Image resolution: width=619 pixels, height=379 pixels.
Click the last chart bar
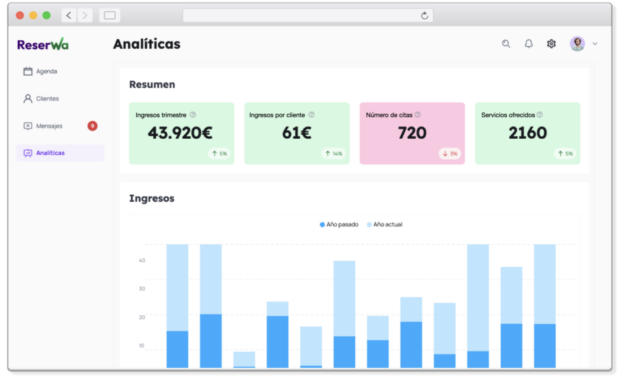pyautogui.click(x=545, y=306)
